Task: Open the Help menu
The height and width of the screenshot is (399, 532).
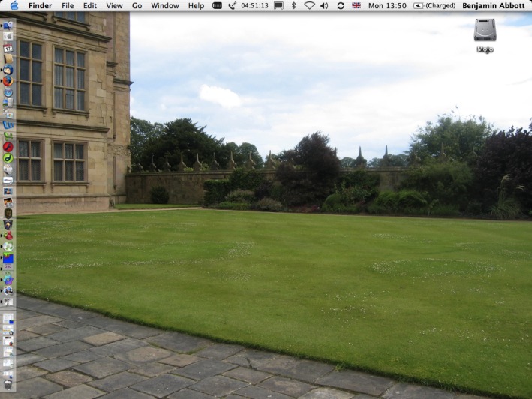Action: 196,6
